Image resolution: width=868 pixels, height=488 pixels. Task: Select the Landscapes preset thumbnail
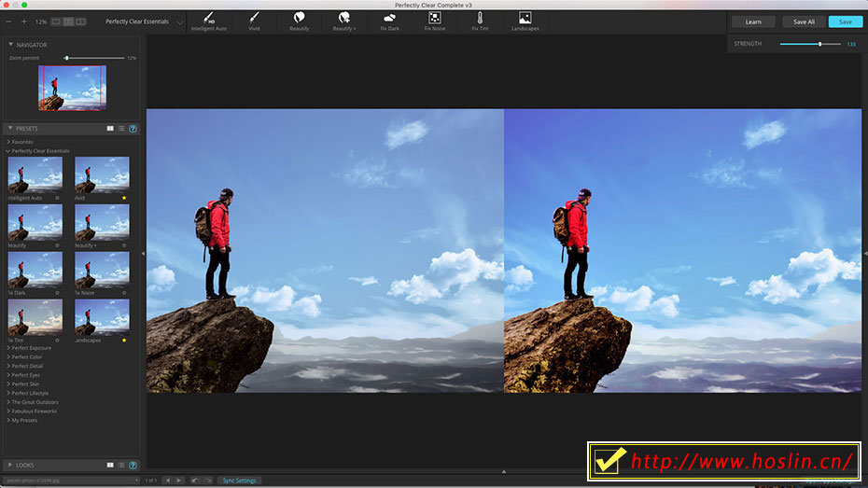point(102,317)
